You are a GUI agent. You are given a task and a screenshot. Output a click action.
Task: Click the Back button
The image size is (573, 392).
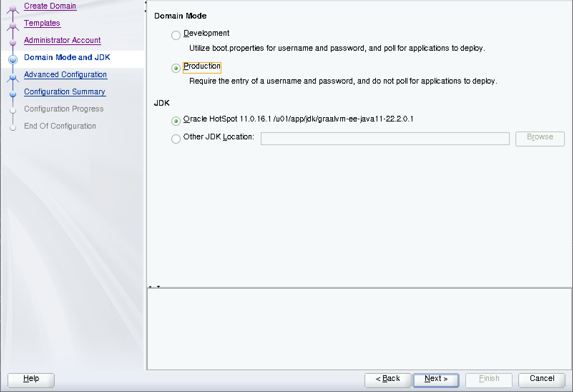tap(388, 380)
